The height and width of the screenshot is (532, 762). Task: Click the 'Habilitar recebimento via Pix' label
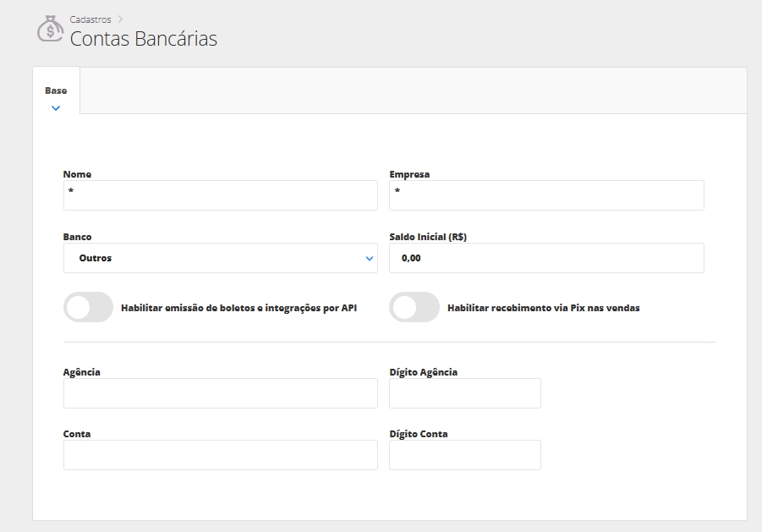point(543,308)
